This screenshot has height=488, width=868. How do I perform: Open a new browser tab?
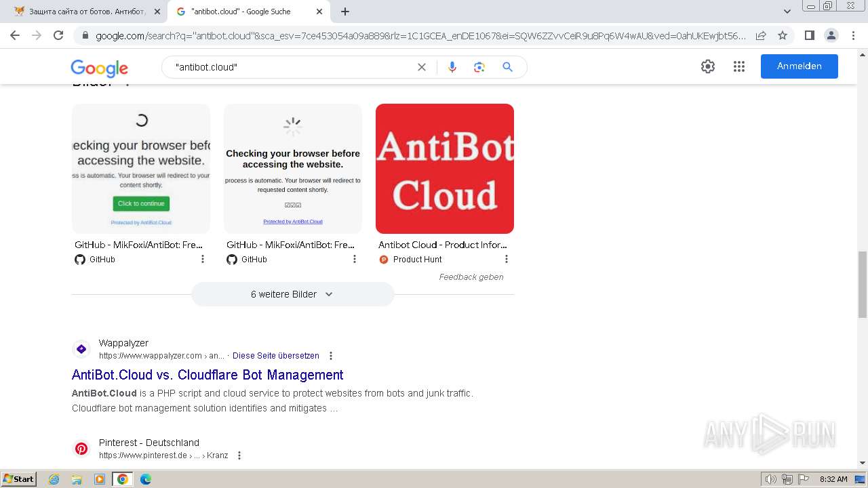click(x=345, y=12)
